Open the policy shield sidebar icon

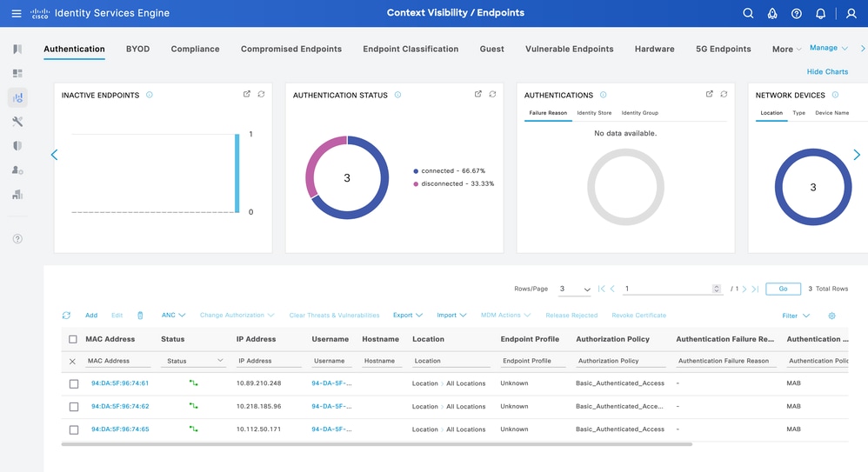(17, 146)
